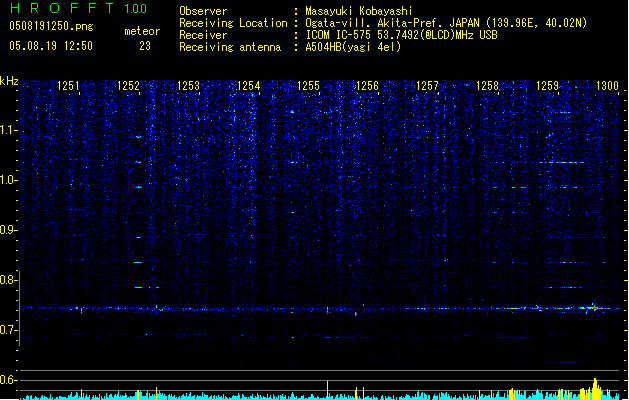
Task: Click the kHz axis unit label
Action: pos(9,81)
